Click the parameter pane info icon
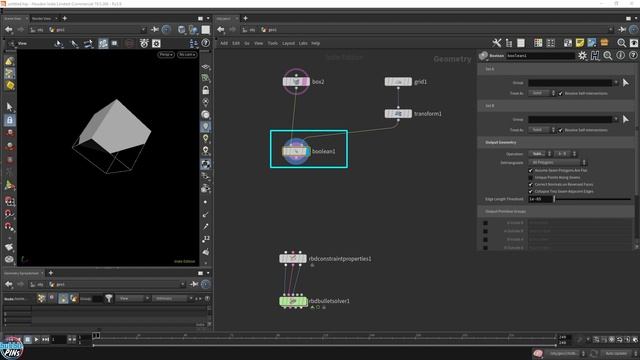640x360 pixels. point(620,56)
